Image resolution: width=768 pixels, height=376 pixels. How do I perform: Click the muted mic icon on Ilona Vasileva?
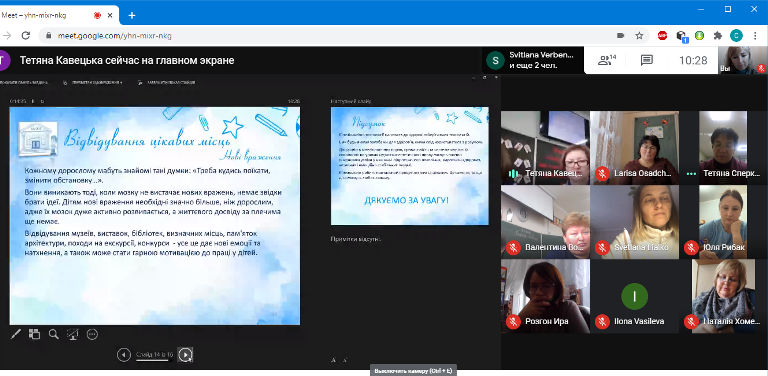(602, 322)
